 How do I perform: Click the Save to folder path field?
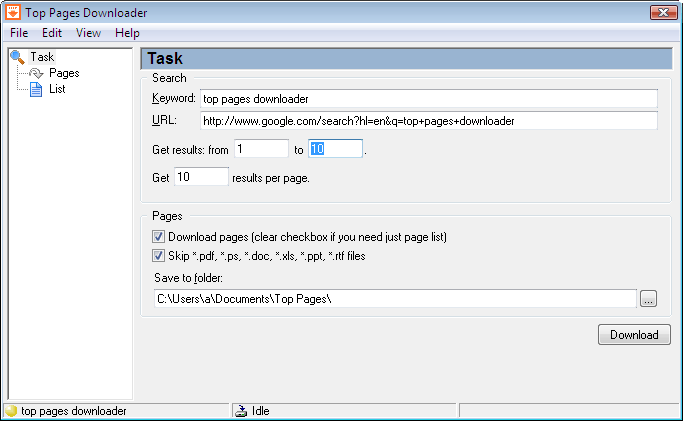click(395, 299)
